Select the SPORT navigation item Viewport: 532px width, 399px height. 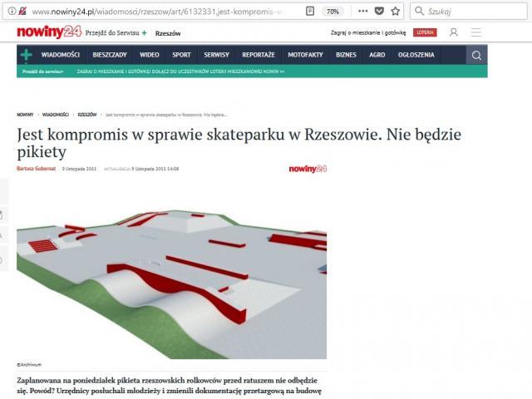coord(181,55)
